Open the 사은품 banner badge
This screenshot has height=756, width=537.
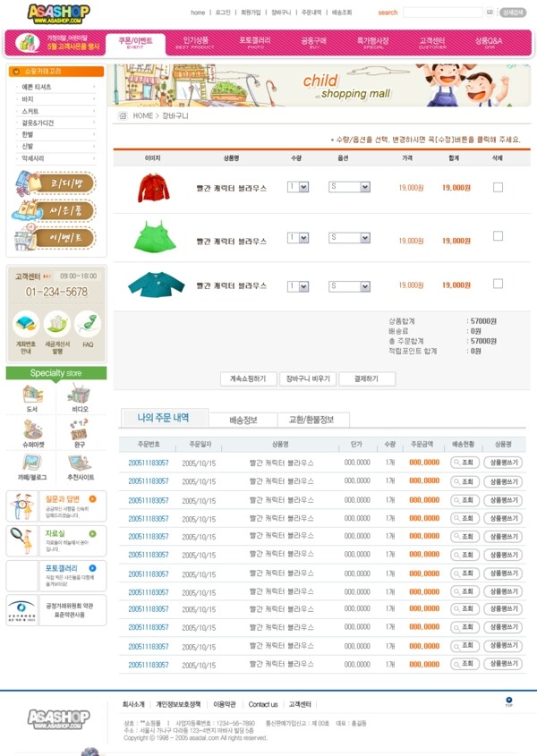pos(54,211)
